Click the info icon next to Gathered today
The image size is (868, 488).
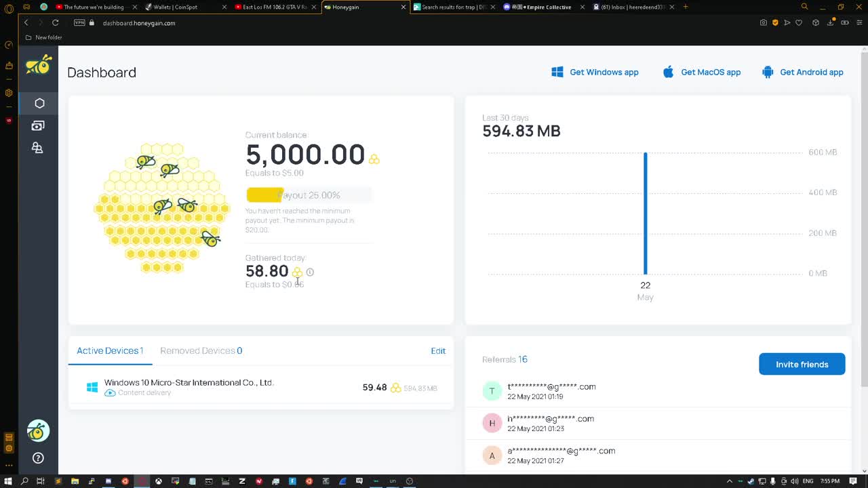[x=310, y=272]
